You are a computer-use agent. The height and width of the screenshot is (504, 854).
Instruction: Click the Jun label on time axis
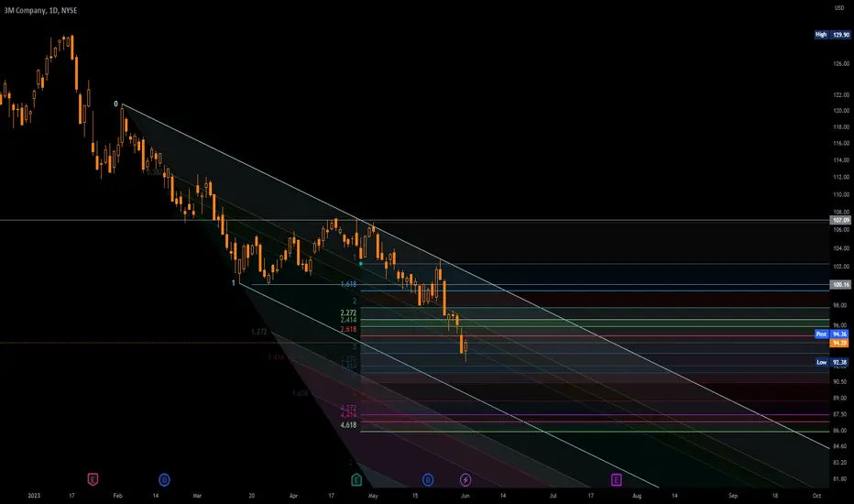(x=465, y=495)
